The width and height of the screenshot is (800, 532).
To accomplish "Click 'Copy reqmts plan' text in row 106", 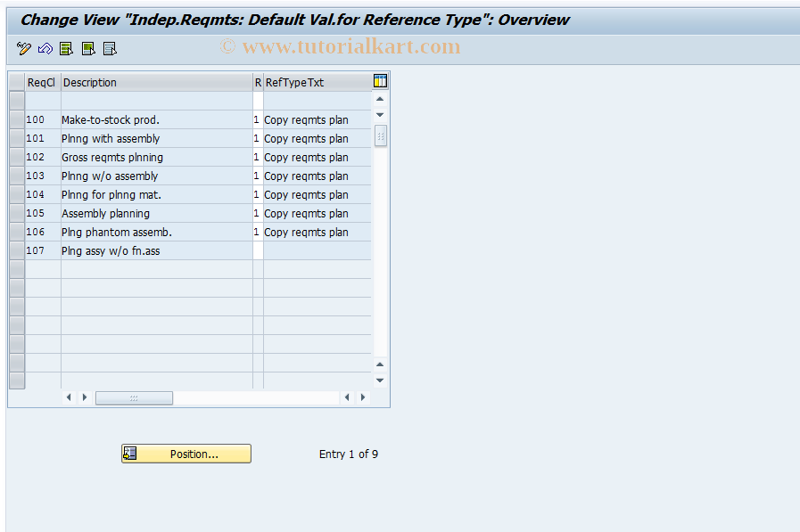I will point(306,232).
